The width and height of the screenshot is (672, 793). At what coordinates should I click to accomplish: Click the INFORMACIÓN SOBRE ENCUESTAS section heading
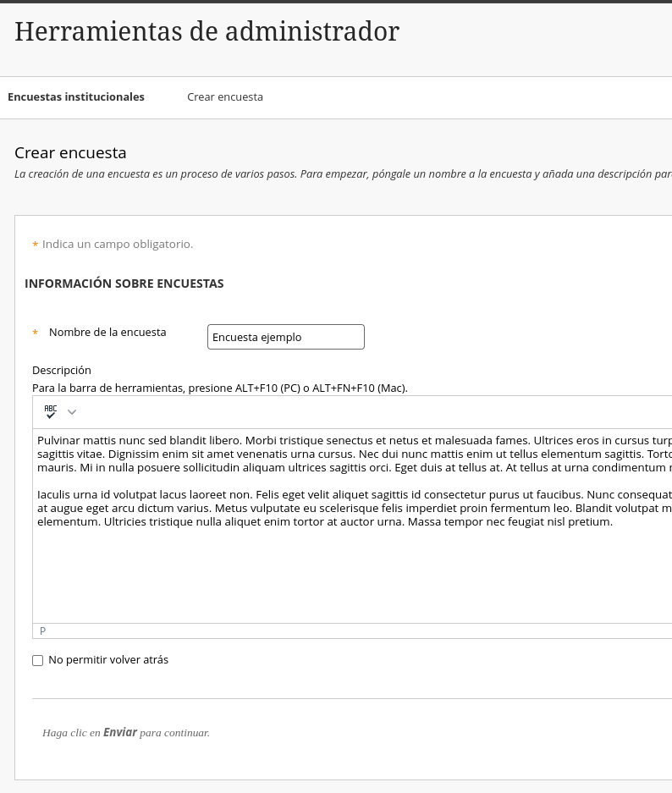124,284
